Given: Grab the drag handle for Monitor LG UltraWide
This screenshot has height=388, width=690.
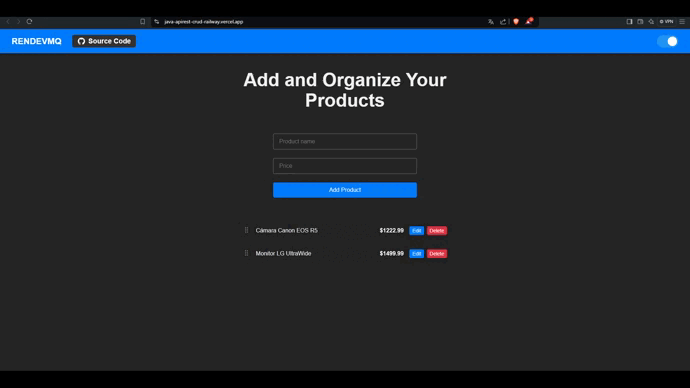Looking at the screenshot, I should coord(246,253).
